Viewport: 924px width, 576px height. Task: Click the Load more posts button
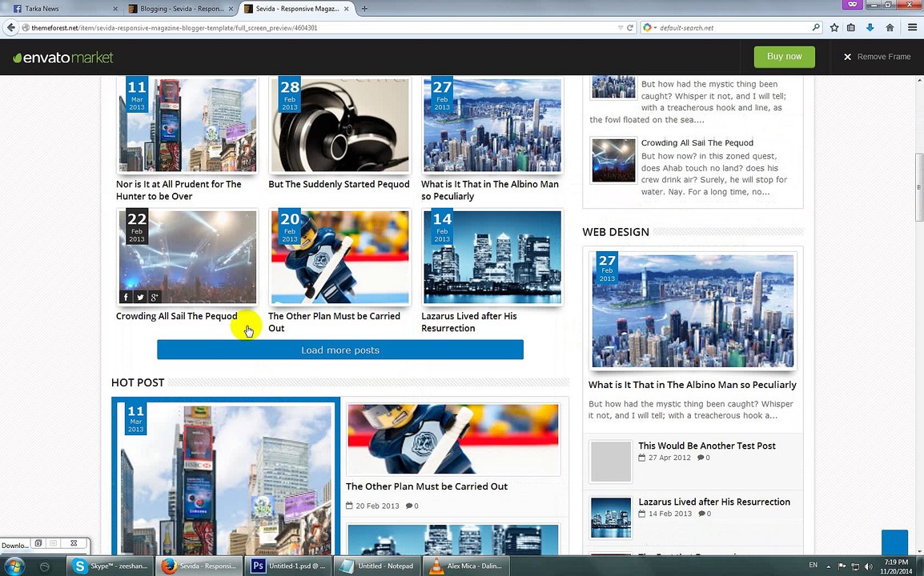340,350
